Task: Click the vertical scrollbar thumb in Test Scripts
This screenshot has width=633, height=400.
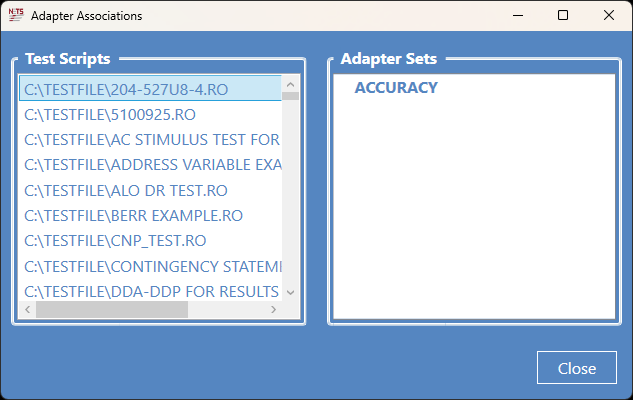Action: (290, 96)
